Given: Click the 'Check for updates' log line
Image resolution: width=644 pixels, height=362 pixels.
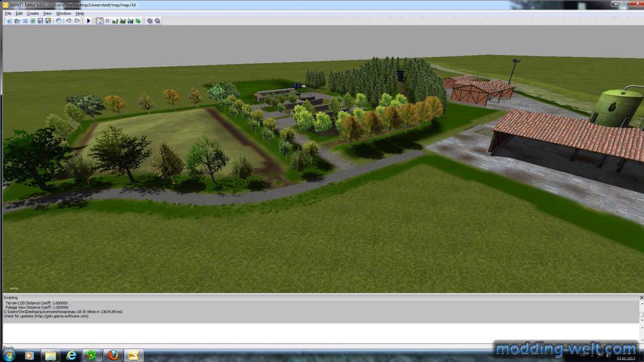Looking at the screenshot, I should (x=46, y=316).
